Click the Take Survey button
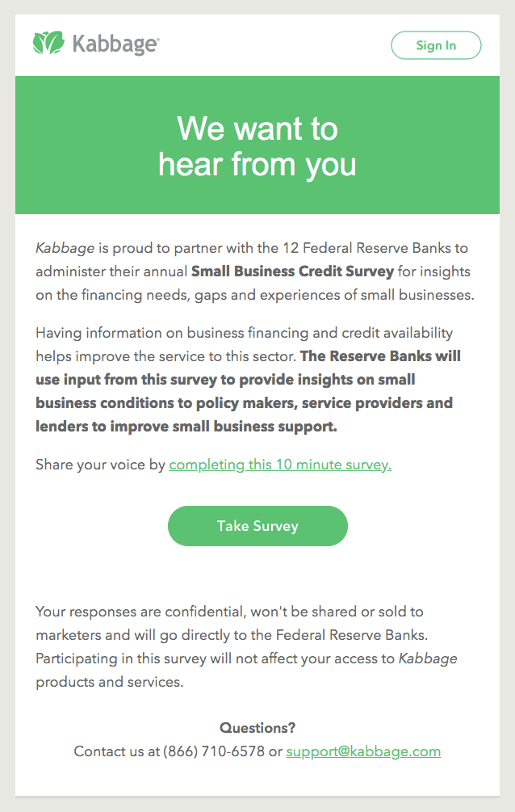The width and height of the screenshot is (515, 812). (257, 526)
